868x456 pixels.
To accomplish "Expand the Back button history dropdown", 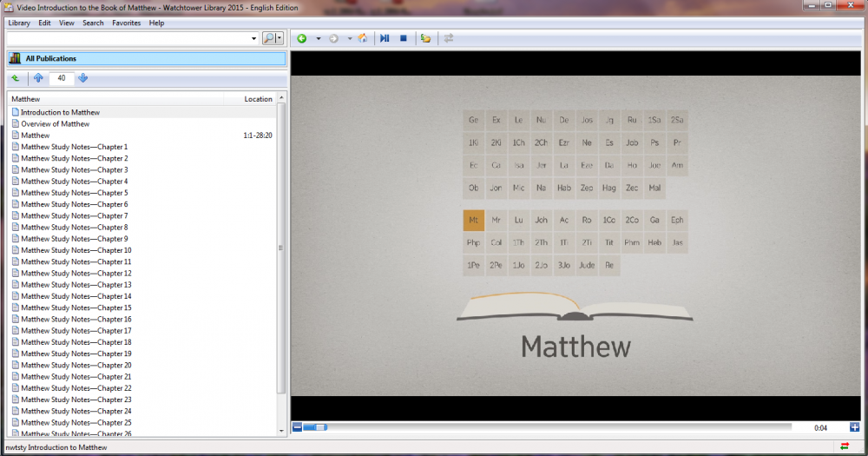I will click(x=319, y=38).
